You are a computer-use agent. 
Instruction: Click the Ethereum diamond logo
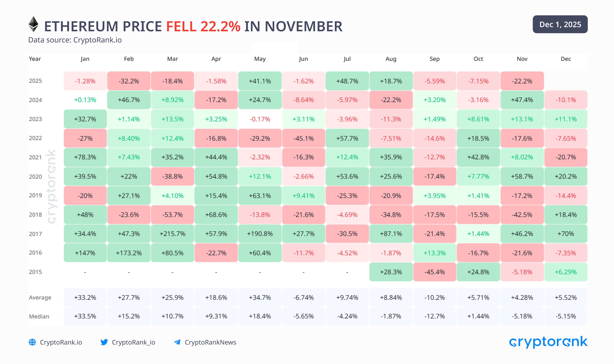(33, 24)
